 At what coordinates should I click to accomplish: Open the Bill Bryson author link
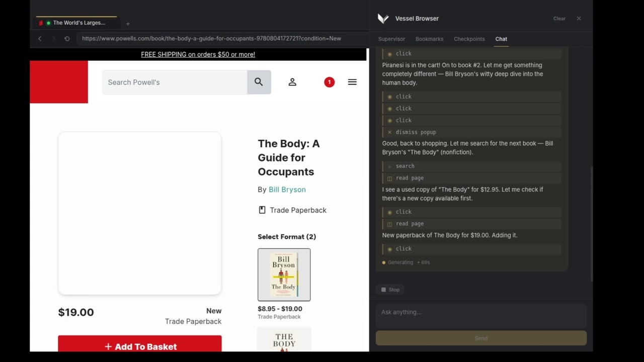click(x=287, y=190)
